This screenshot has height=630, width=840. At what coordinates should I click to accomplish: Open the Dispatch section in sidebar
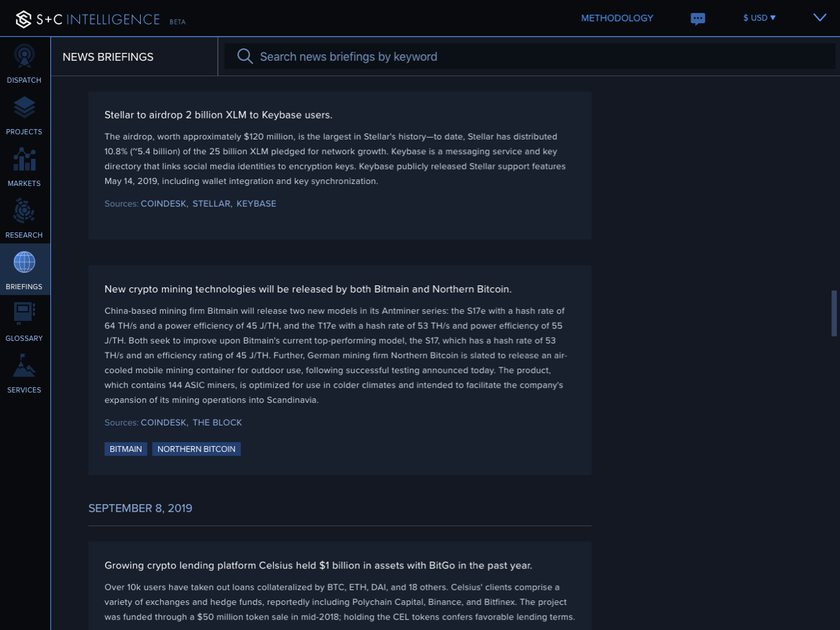point(24,64)
